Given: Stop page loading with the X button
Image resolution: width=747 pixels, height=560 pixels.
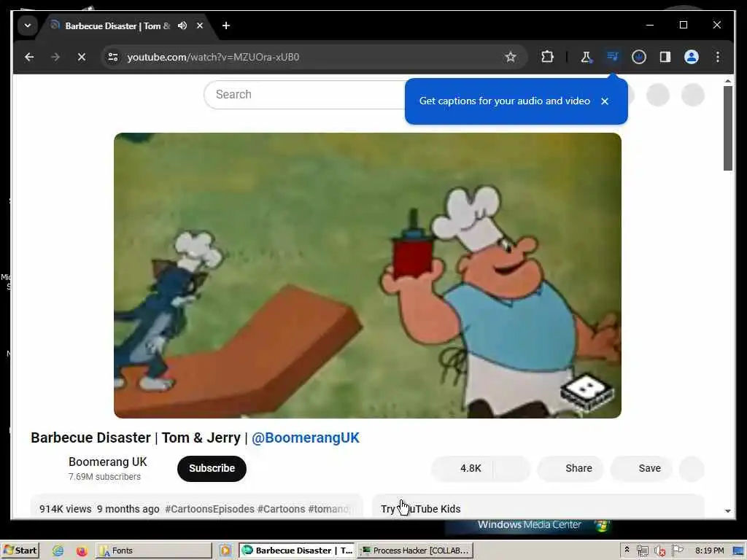Looking at the screenshot, I should 82,57.
